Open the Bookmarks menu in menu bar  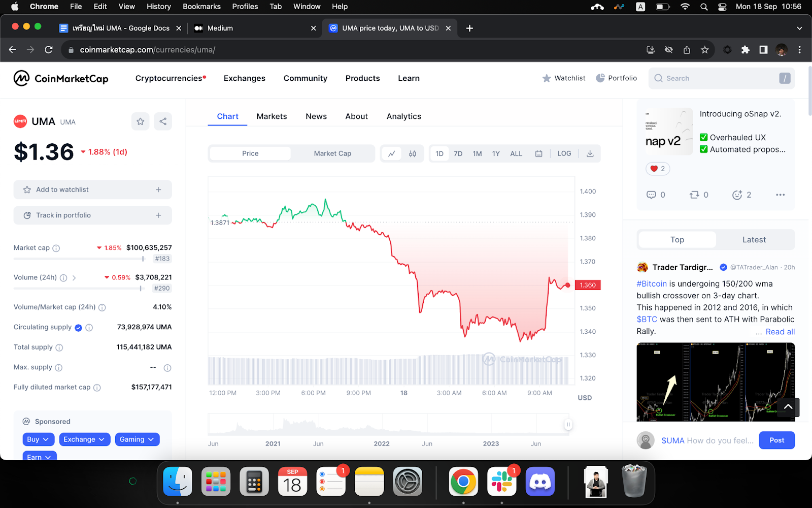[201, 7]
